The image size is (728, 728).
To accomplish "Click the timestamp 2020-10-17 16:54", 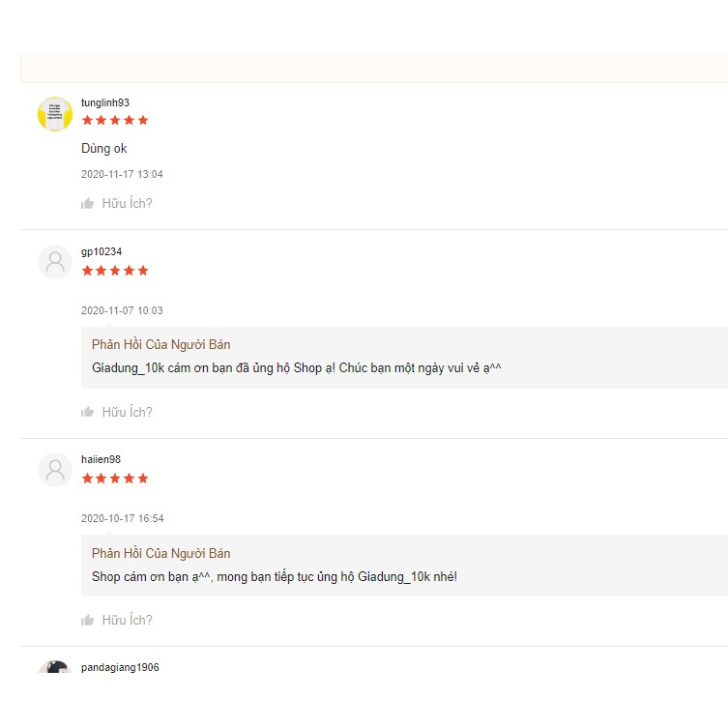I will [x=123, y=518].
